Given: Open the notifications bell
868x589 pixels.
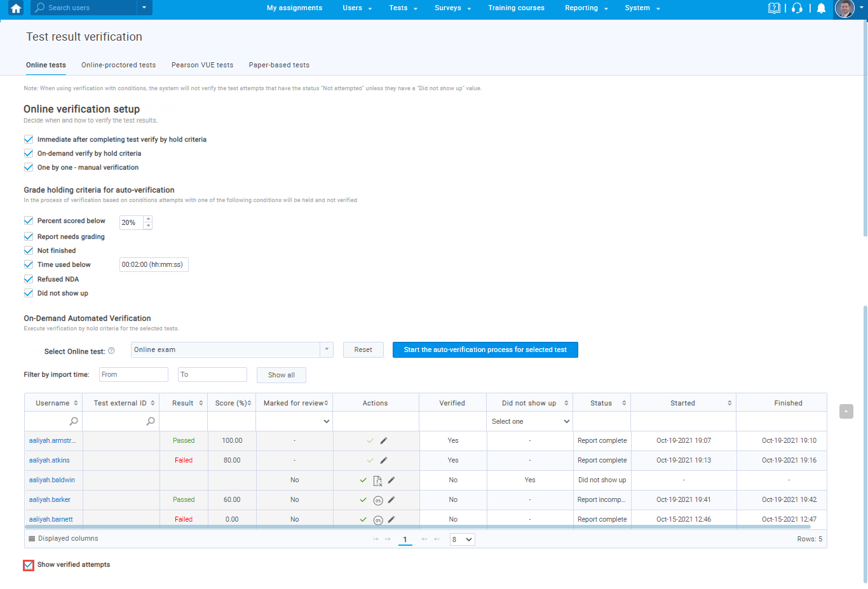Looking at the screenshot, I should (821, 8).
